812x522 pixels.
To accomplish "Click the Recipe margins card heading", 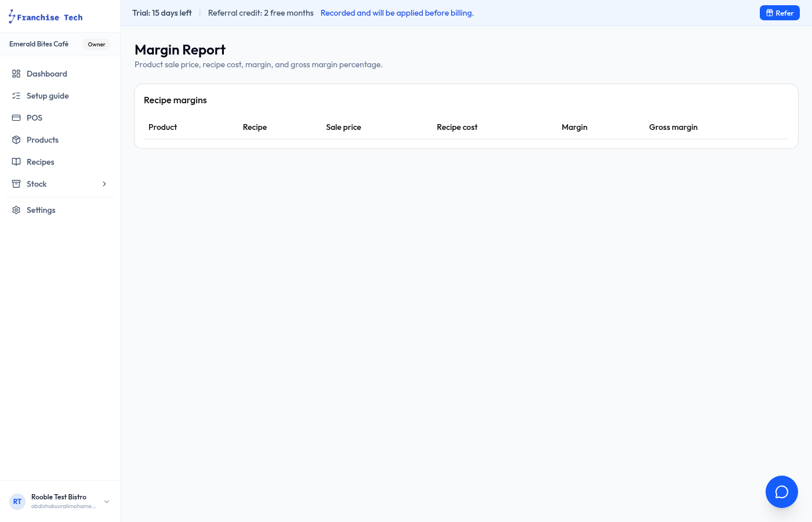I will tap(175, 100).
